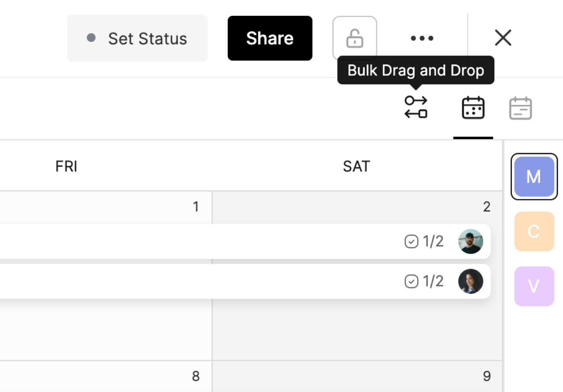563x392 pixels.
Task: Click the FRI column header
Action: (x=66, y=166)
